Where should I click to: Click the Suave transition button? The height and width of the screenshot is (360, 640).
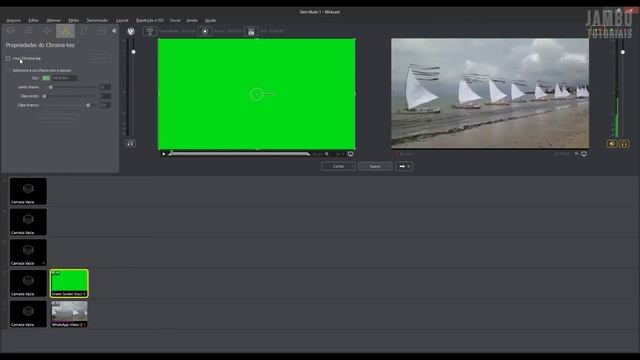[x=375, y=167]
